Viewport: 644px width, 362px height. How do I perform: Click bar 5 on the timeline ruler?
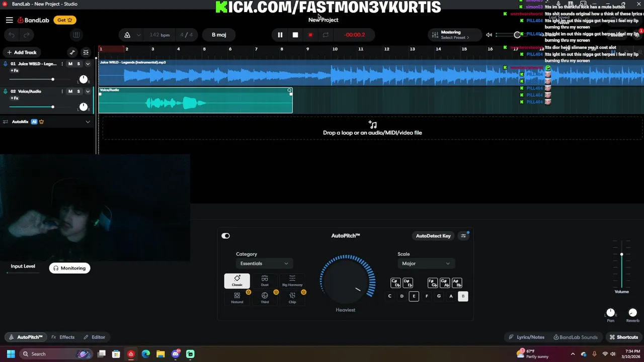204,49
